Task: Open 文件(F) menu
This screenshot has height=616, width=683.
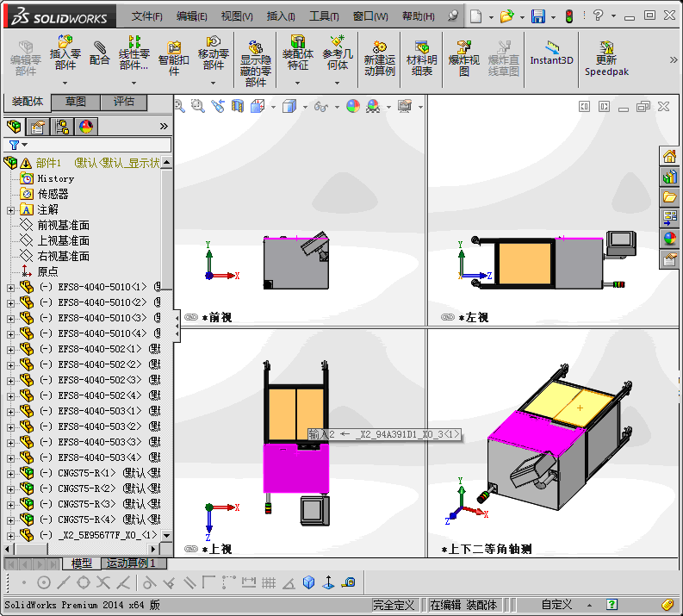Action: [x=146, y=16]
